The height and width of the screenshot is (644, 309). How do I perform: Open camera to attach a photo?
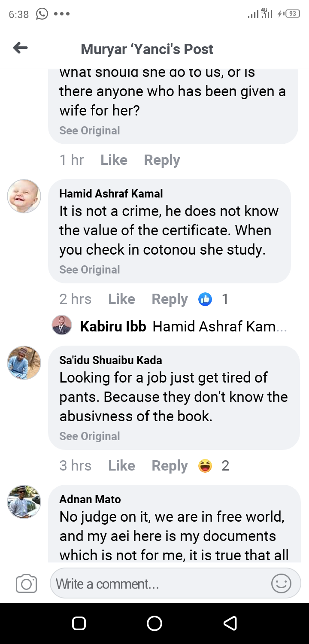coord(26,584)
